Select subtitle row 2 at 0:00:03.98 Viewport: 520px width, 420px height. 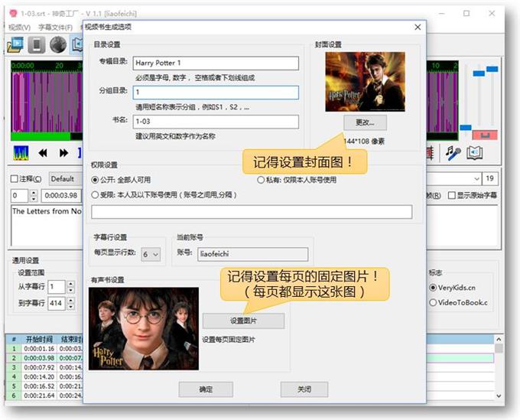pyautogui.click(x=44, y=358)
